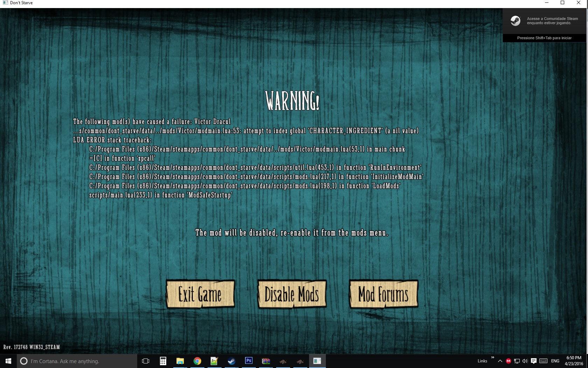Expand the Links toolbar overflow chevron

(x=493, y=357)
